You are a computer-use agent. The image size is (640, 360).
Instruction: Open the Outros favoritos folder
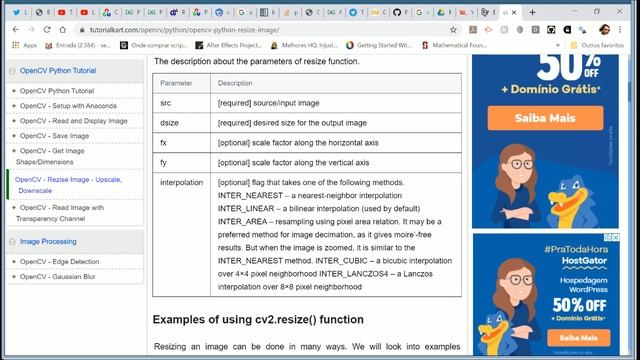[597, 45]
